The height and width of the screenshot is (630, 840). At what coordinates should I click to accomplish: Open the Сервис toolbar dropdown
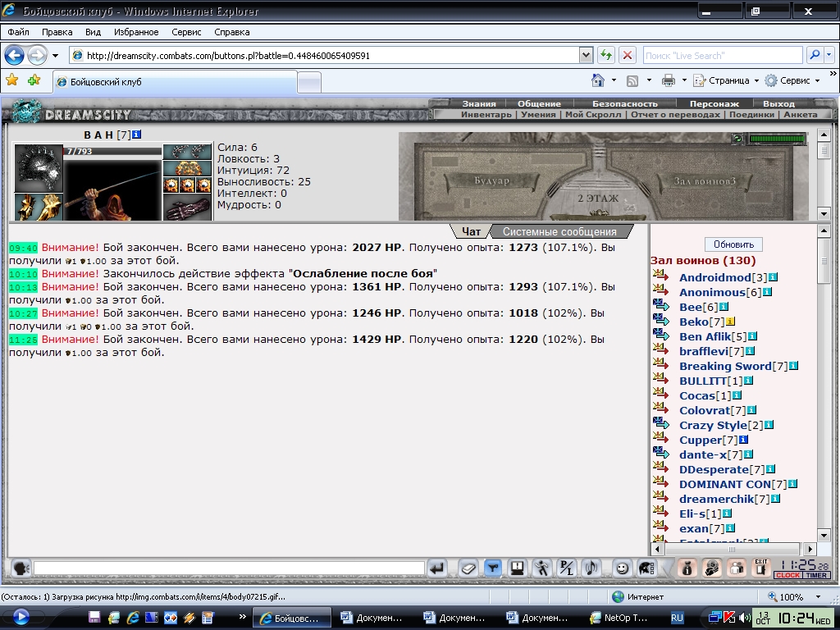click(792, 80)
